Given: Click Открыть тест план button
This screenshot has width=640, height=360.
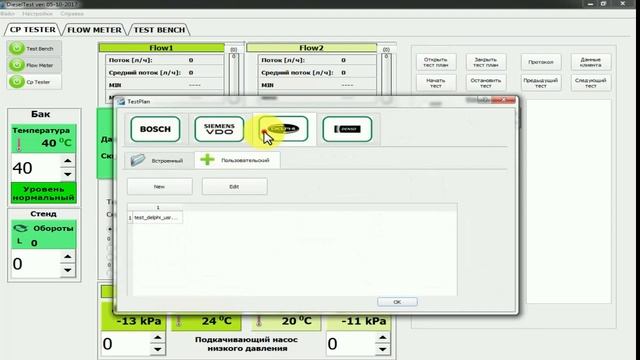Looking at the screenshot, I should pos(436,62).
